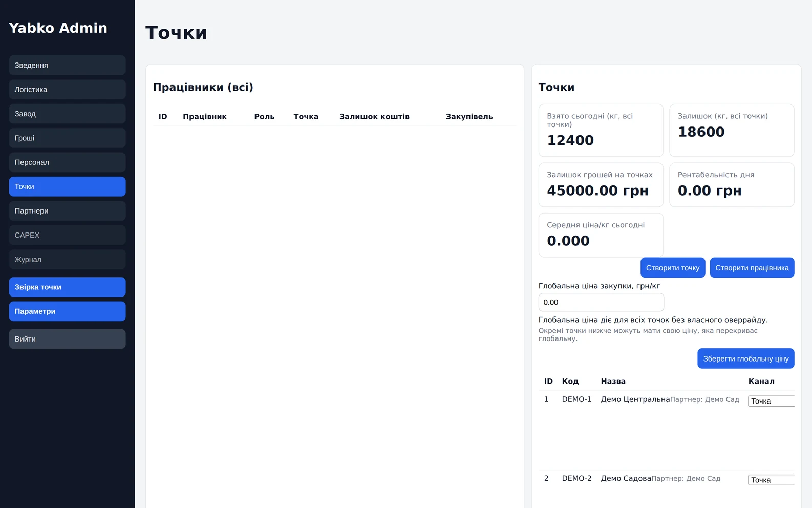Open the Канал dropdown for DEMO-2

point(771,480)
